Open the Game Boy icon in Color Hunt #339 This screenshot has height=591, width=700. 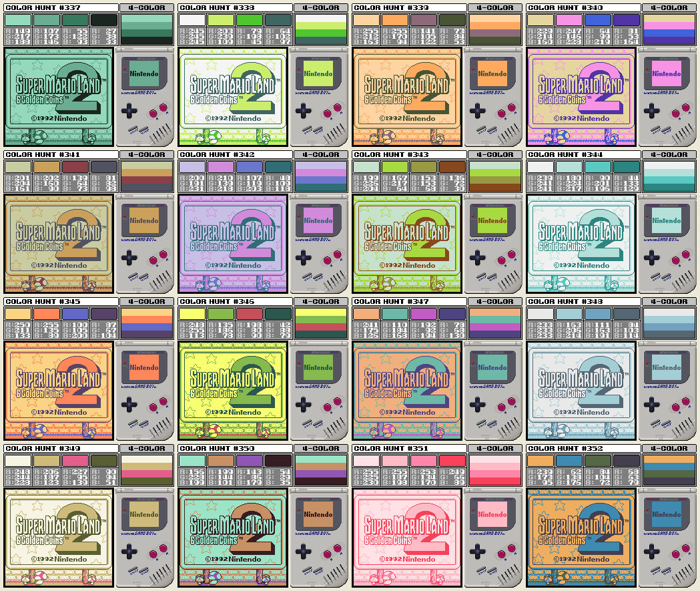(493, 97)
